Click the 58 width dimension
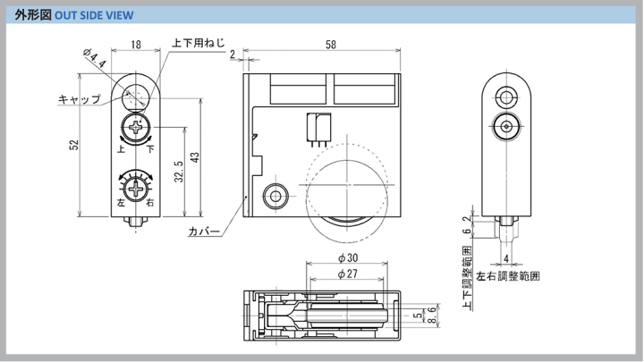 point(331,45)
